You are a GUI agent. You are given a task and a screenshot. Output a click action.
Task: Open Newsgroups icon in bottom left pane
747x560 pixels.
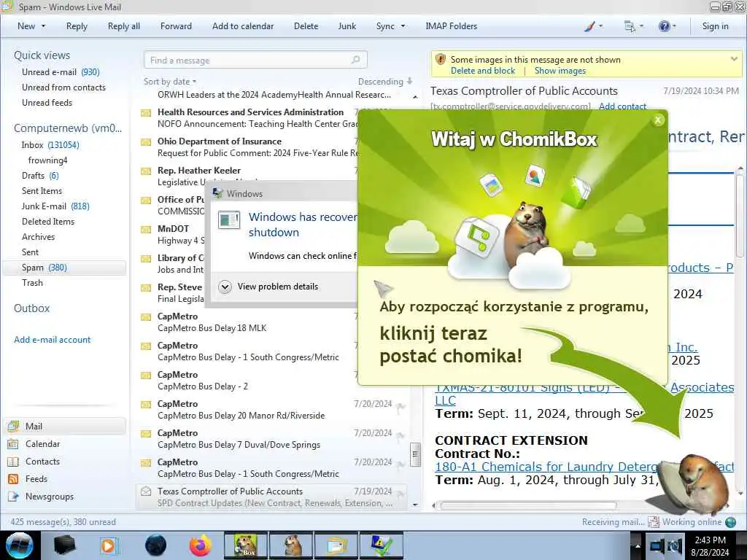coord(13,497)
